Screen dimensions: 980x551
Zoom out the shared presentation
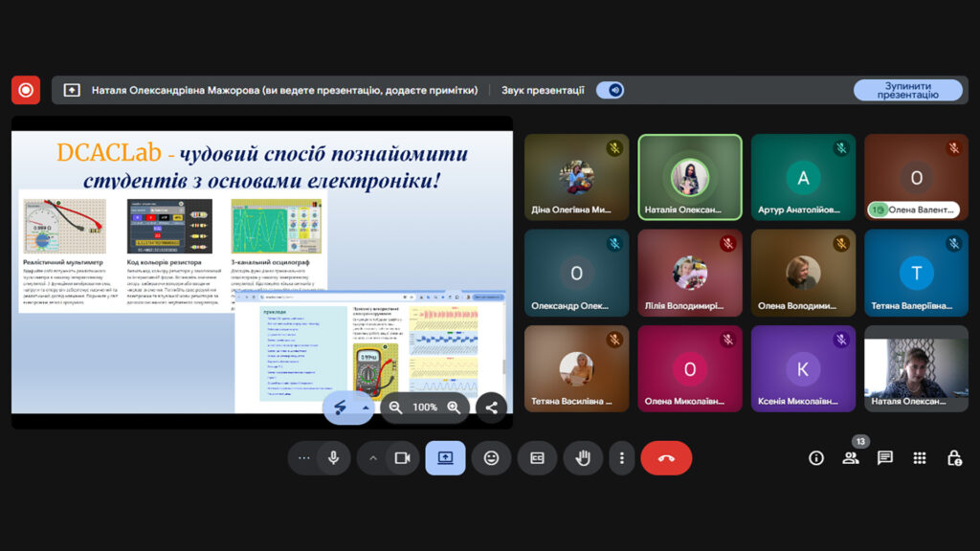pyautogui.click(x=395, y=408)
